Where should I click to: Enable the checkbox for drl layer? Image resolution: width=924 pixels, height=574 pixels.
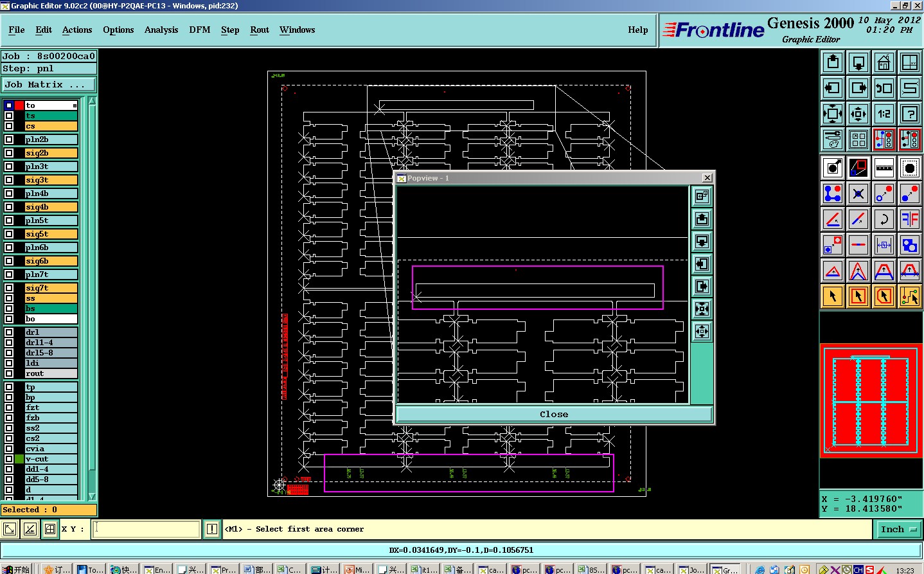pyautogui.click(x=9, y=332)
